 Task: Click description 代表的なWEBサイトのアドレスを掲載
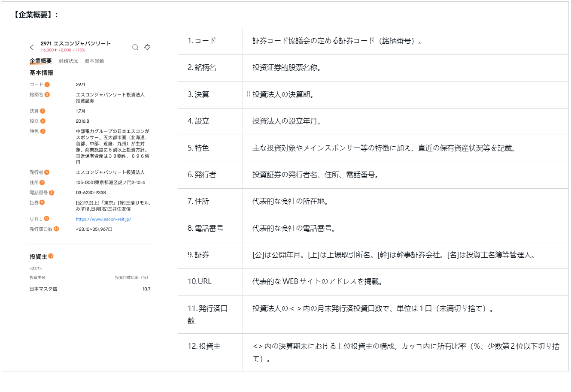[317, 282]
